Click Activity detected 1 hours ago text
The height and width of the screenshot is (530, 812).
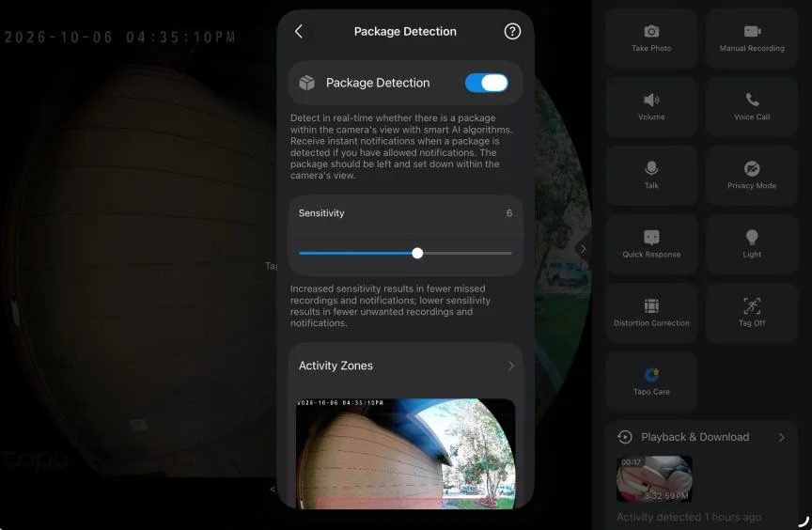pyautogui.click(x=689, y=517)
